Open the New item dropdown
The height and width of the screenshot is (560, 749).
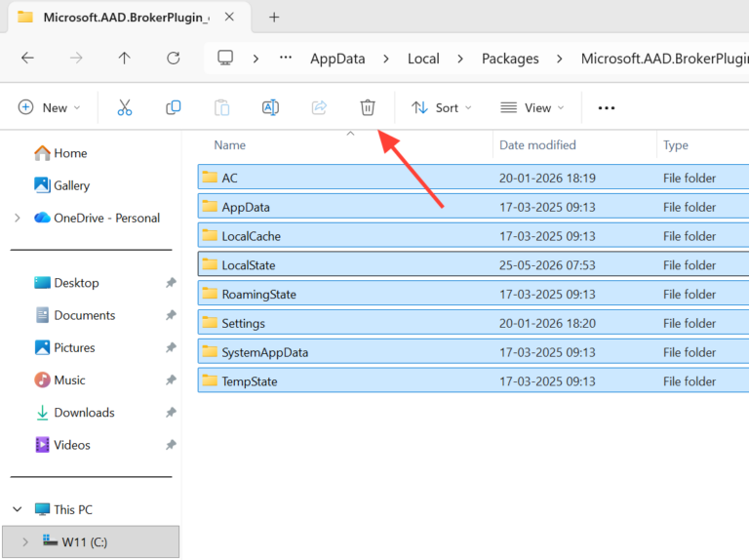point(49,107)
